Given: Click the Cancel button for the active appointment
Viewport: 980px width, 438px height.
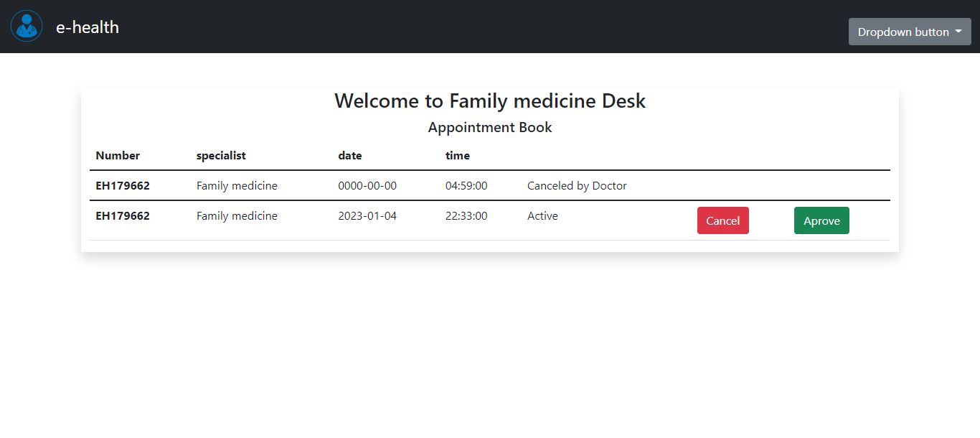Looking at the screenshot, I should tap(722, 220).
